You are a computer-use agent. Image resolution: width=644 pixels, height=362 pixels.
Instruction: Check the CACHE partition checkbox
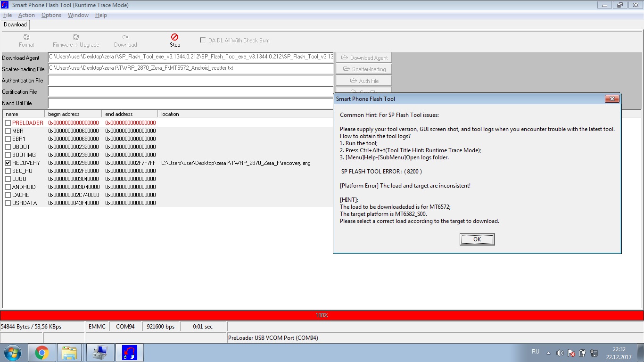[x=8, y=195]
